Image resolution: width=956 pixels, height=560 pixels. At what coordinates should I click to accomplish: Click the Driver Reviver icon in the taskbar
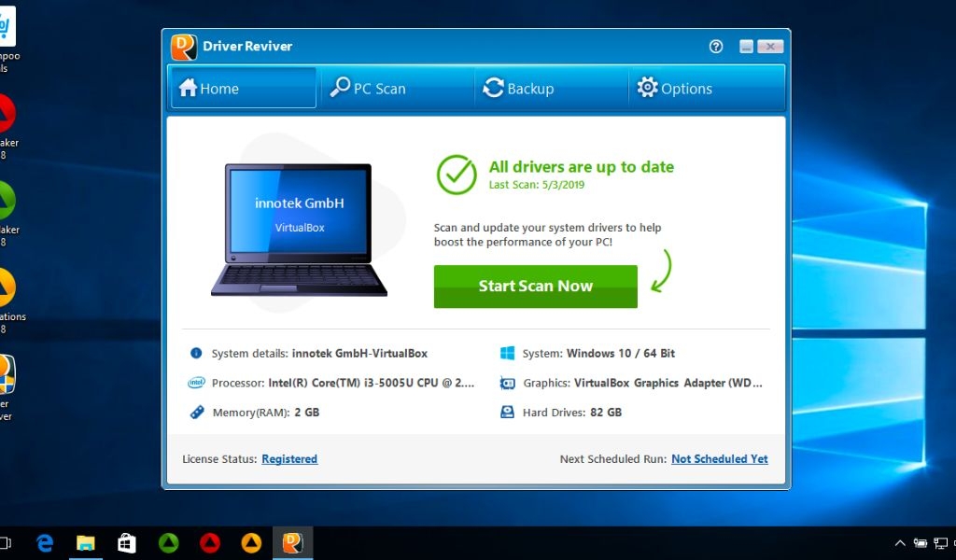click(291, 541)
